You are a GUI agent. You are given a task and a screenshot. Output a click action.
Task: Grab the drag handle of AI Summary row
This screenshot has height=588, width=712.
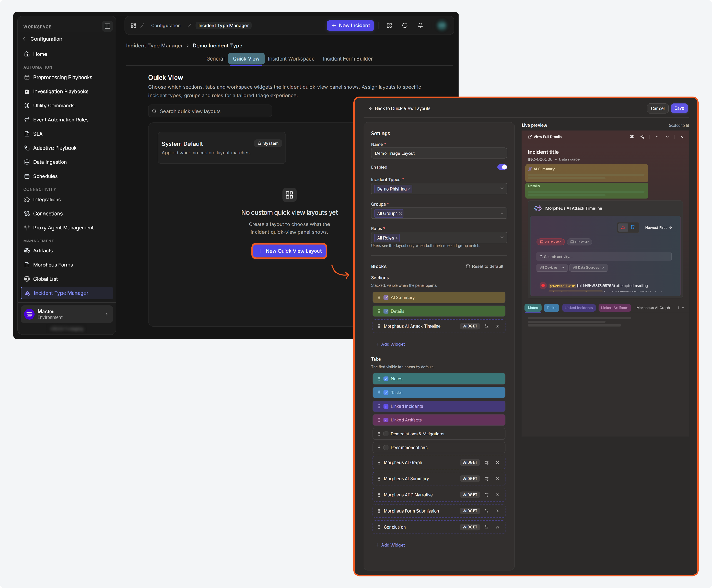pyautogui.click(x=379, y=297)
